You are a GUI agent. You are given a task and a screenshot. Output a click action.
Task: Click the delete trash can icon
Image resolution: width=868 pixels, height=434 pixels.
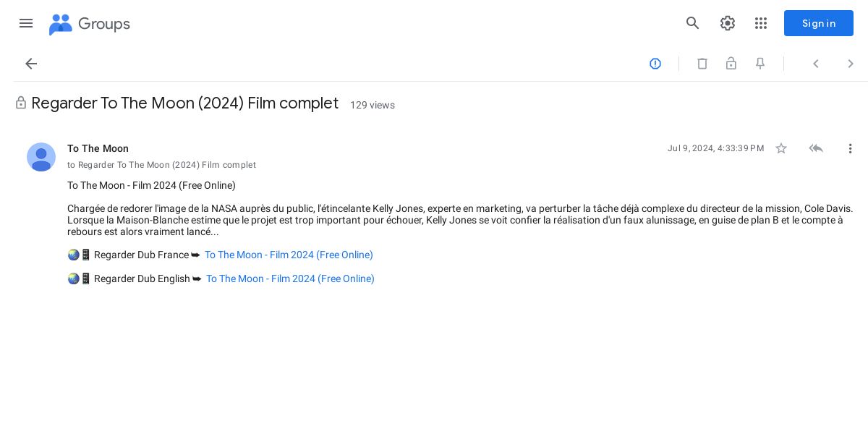point(702,64)
